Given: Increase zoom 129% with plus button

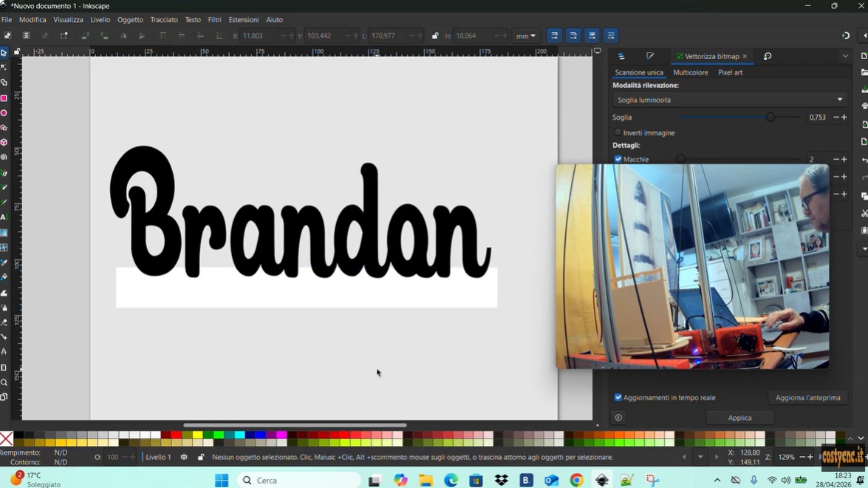Looking at the screenshot, I should tap(810, 457).
